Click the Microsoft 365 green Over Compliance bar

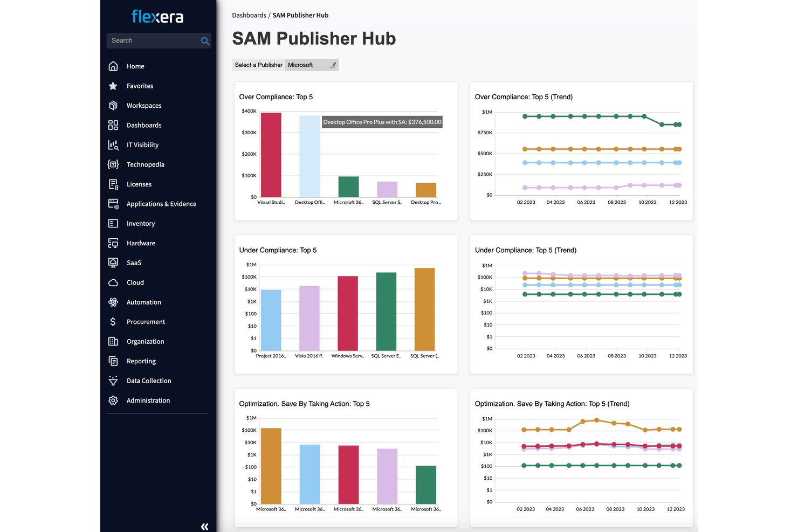(x=348, y=186)
